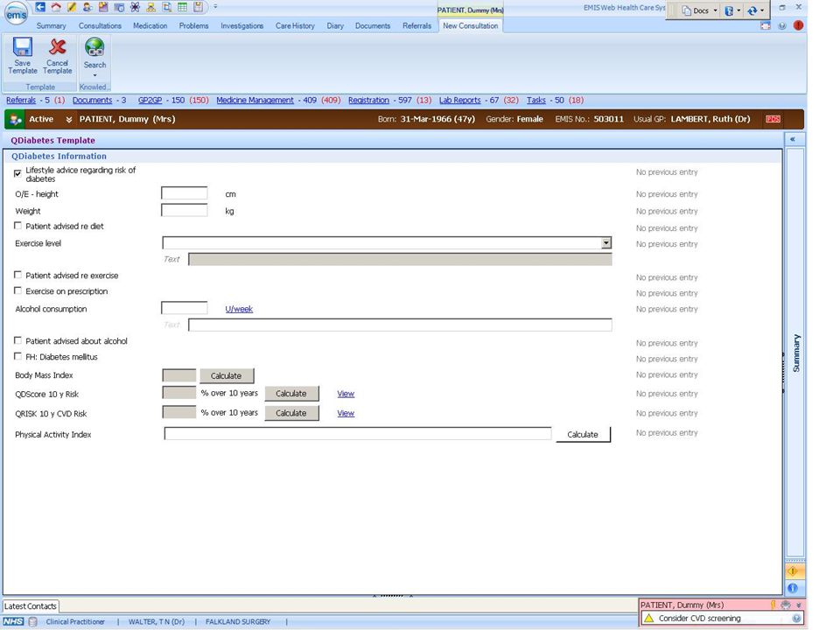Click the red exclamation alert icon at top right
Screen dimensions: 840x630
tap(798, 25)
